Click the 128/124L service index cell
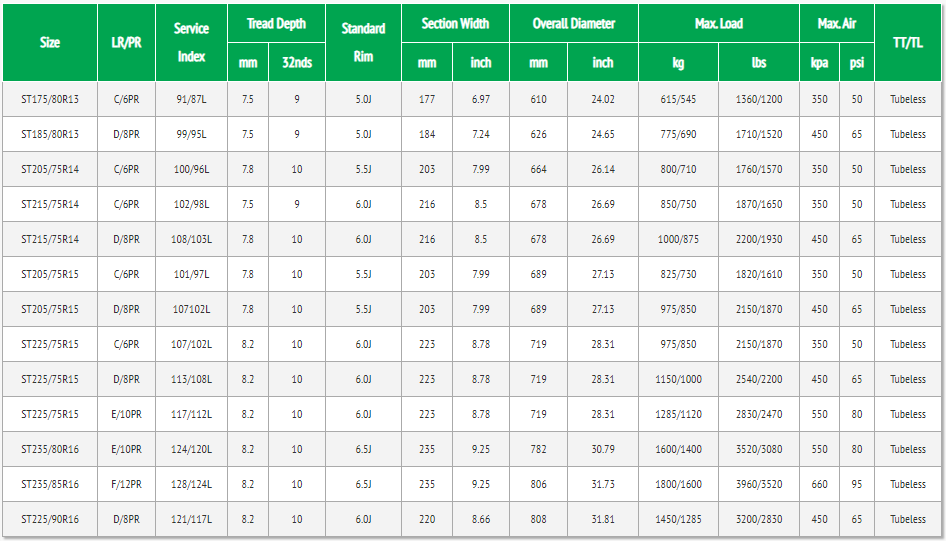This screenshot has width=946, height=541. [x=191, y=484]
